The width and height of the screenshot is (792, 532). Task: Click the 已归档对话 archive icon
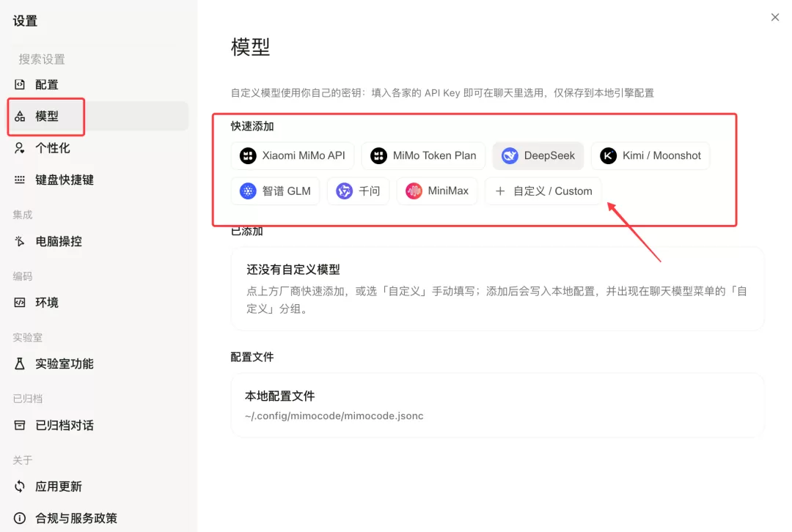tap(20, 425)
